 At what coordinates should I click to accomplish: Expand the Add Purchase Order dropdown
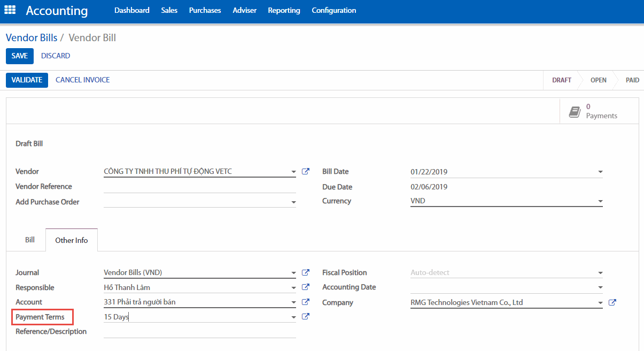pos(293,202)
